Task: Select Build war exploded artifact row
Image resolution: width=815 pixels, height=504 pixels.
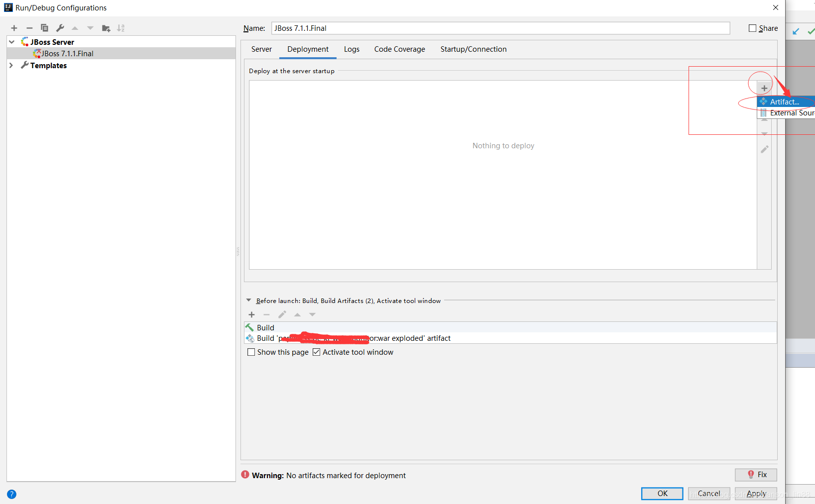Action: 510,338
